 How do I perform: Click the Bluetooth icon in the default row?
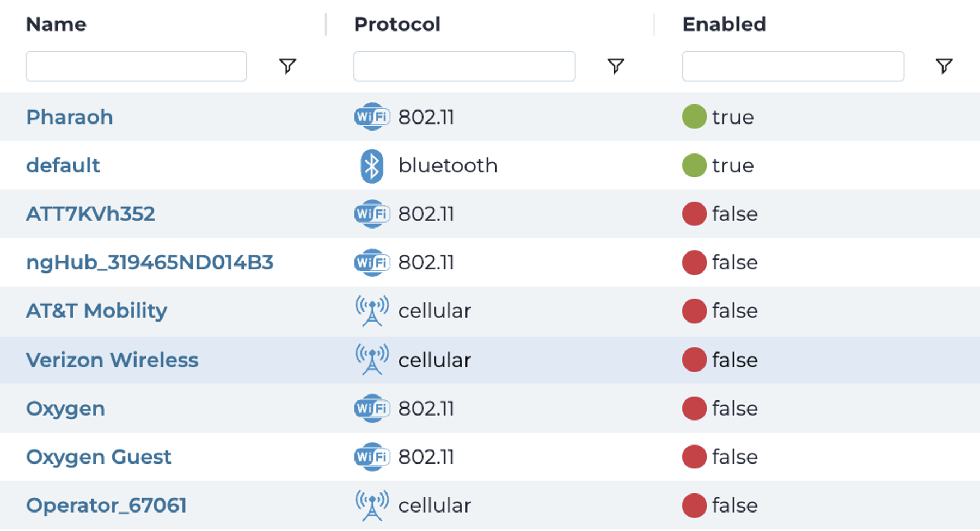(x=372, y=165)
